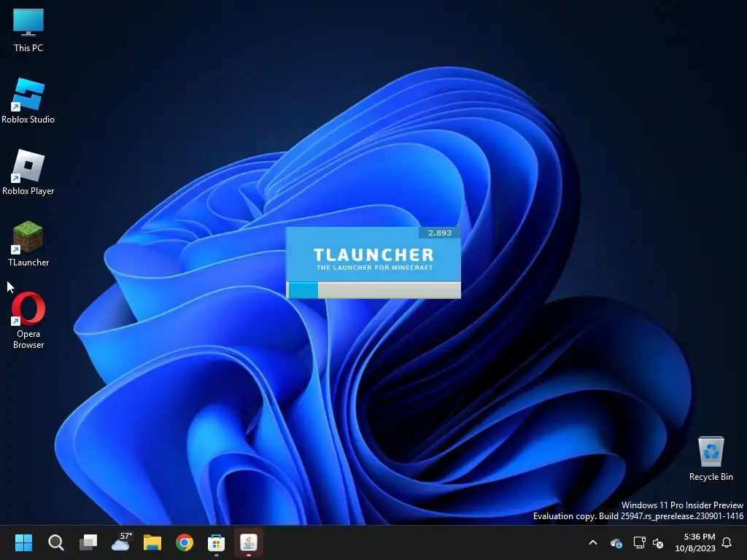The image size is (747, 560).
Task: Open the OneDrive cloud tray icon
Action: [x=616, y=542]
